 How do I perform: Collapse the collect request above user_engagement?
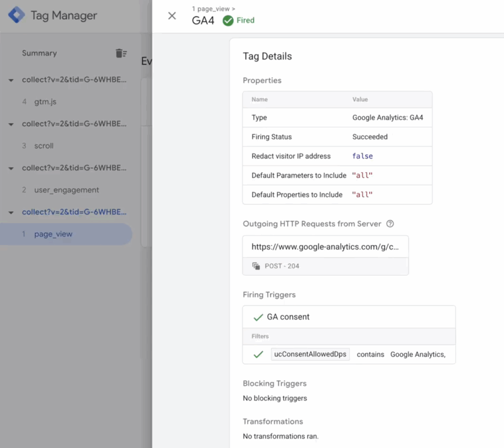[x=11, y=168]
